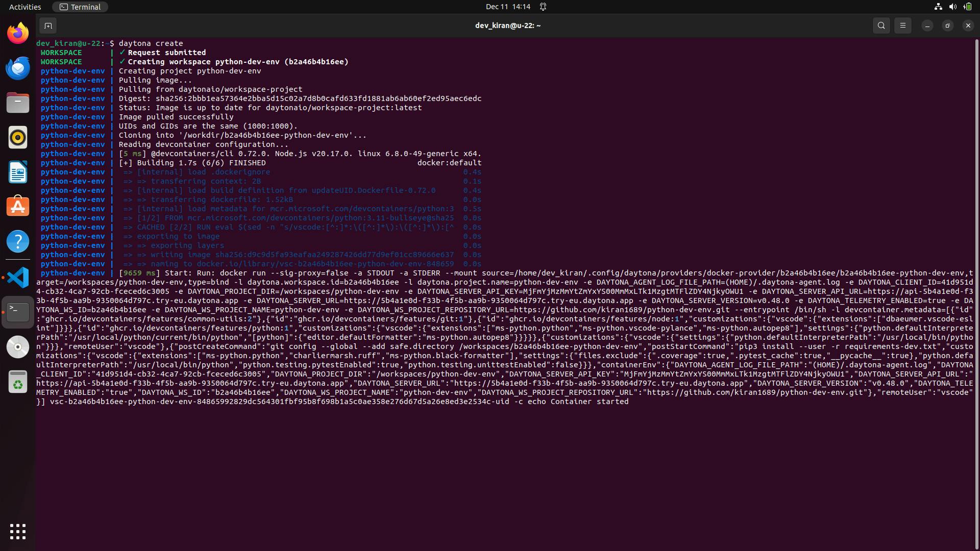Screen dimensions: 980x551
Task: Open Firefox from the dock
Action: pos(18,33)
